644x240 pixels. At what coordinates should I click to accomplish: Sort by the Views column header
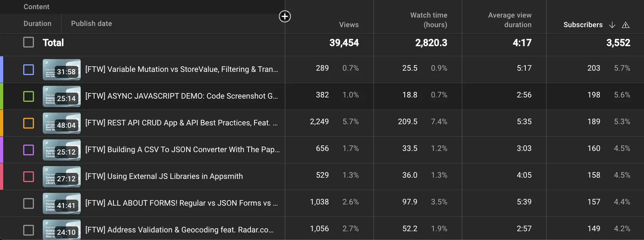[x=349, y=25]
